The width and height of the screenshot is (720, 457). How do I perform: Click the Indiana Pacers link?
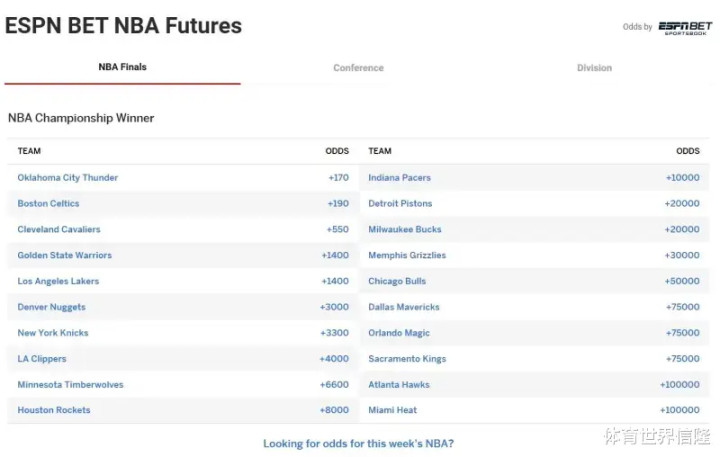(x=400, y=178)
